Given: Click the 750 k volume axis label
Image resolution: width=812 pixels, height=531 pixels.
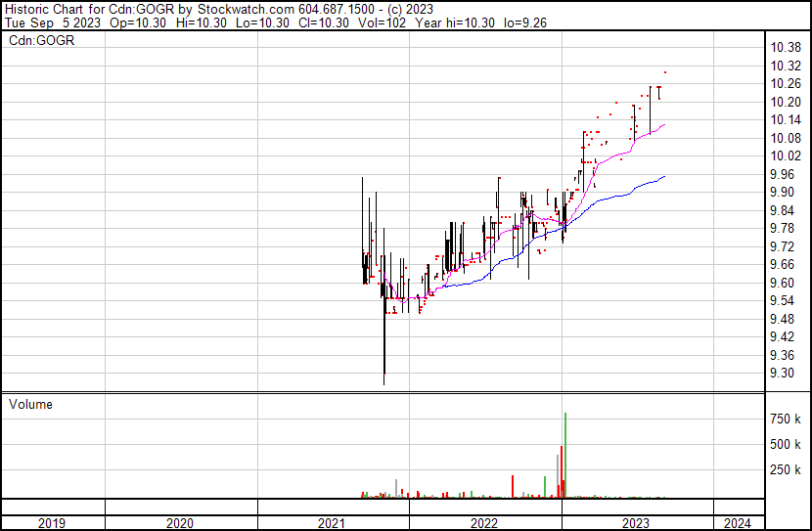Looking at the screenshot, I should [785, 420].
